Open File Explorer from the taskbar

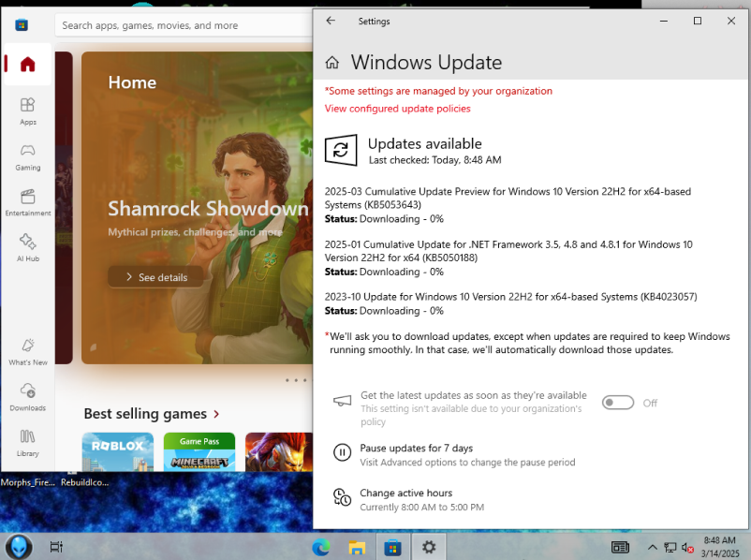coord(357,547)
